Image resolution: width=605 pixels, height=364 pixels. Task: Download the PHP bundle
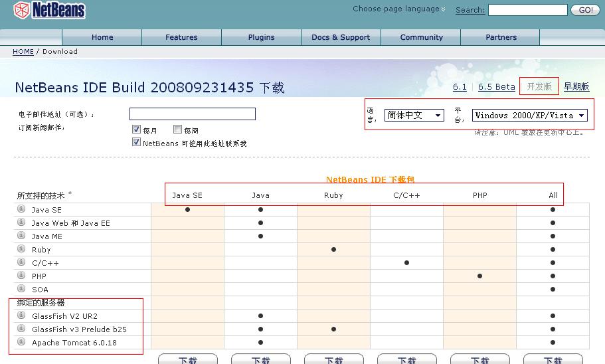click(x=480, y=359)
